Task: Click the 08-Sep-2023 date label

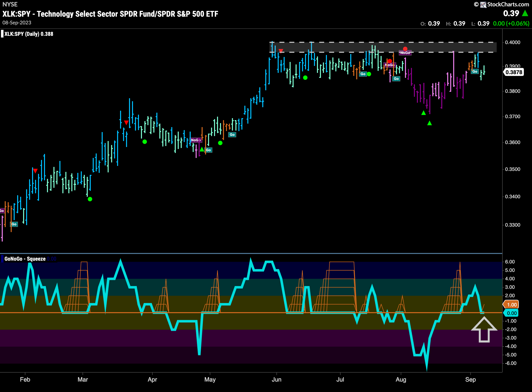Action: pos(17,23)
